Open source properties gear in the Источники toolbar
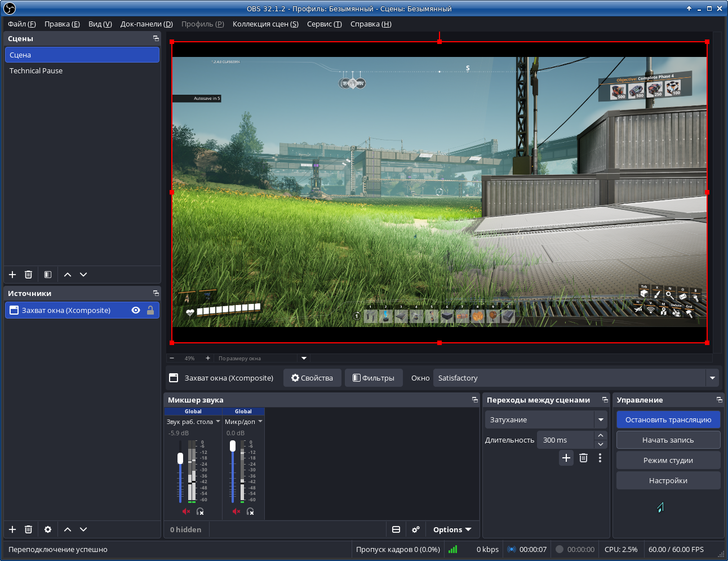728x561 pixels. (48, 529)
